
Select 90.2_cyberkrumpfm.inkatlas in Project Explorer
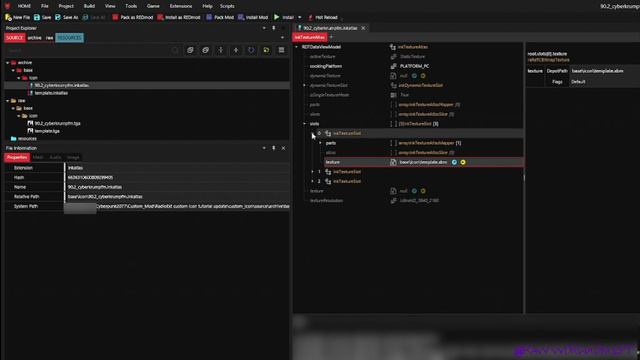[x=61, y=86]
